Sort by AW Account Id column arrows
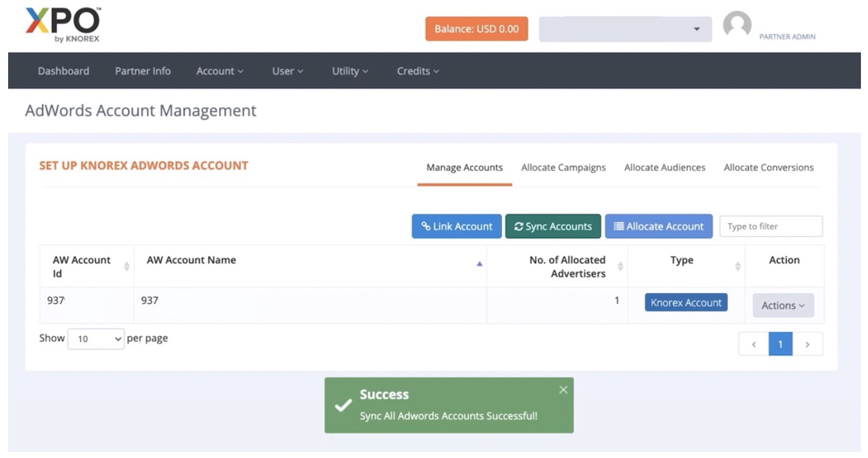 (x=126, y=266)
